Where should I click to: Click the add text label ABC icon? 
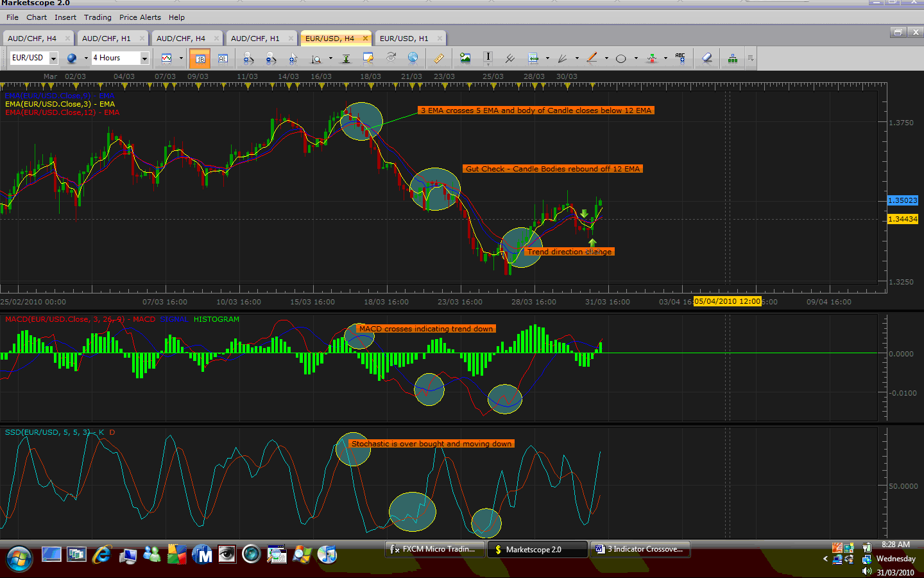(x=680, y=58)
